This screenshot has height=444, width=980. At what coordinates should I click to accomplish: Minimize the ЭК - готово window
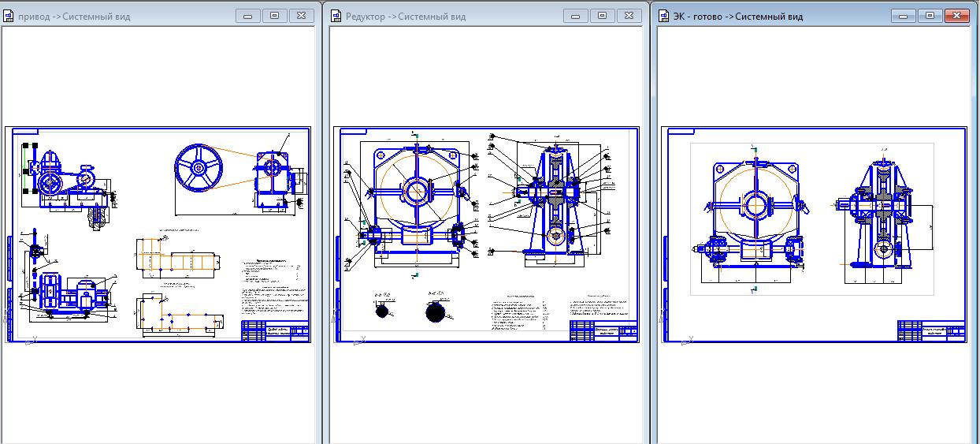coord(904,16)
